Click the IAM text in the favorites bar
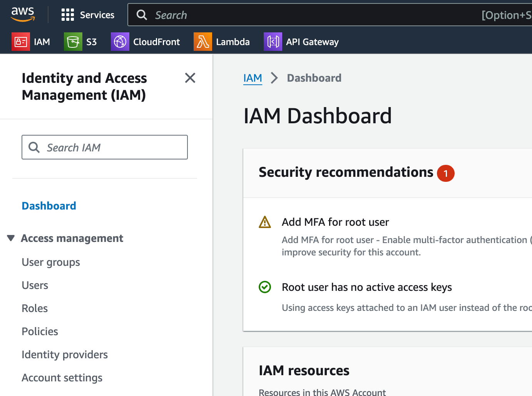 pyautogui.click(x=42, y=42)
